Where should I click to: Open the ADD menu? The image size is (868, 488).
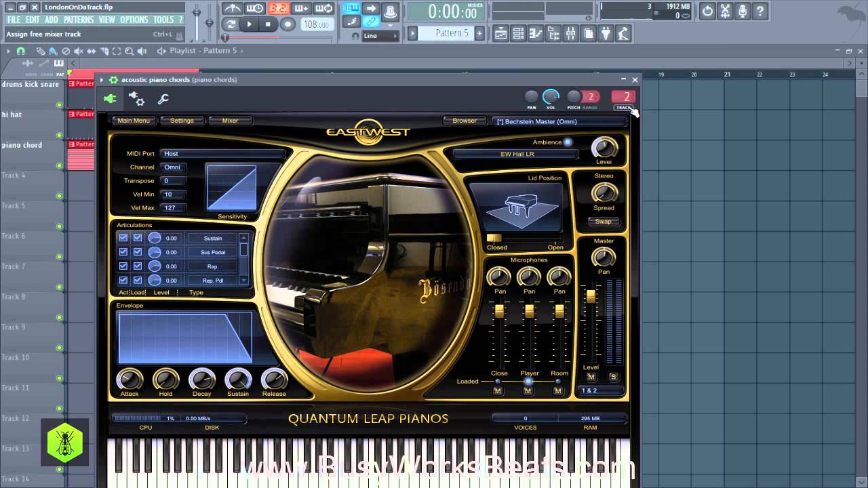click(x=51, y=20)
